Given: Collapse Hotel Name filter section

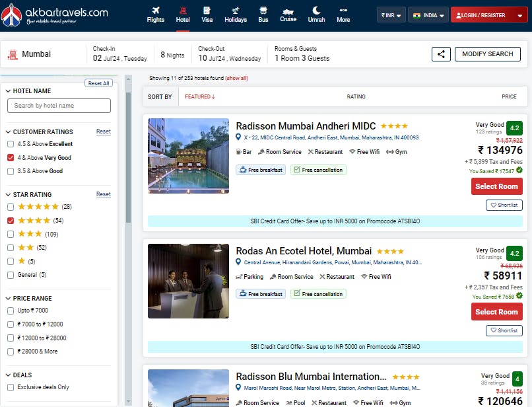Looking at the screenshot, I should pos(8,91).
